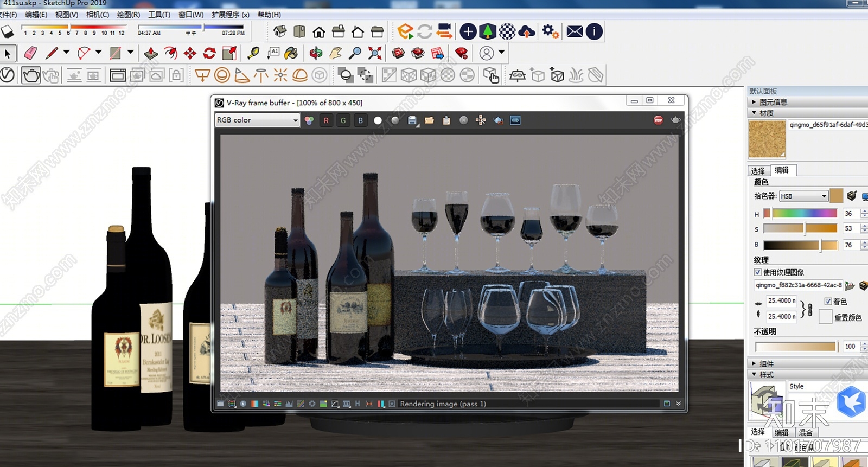The height and width of the screenshot is (467, 868).
Task: Click the material color swatch beside HSB
Action: tap(837, 195)
